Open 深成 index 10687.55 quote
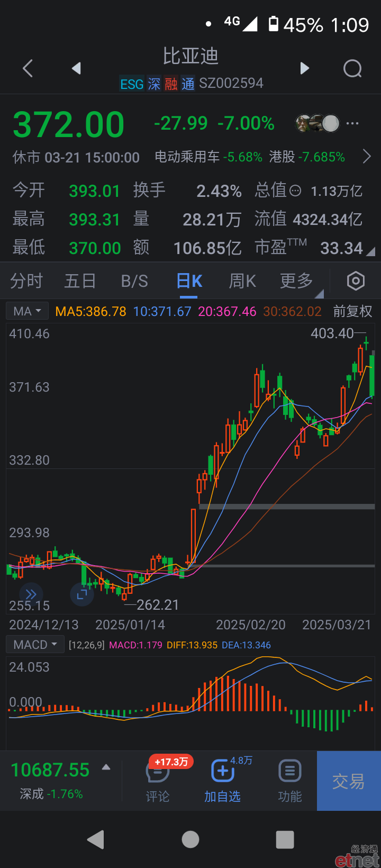Screen dimensions: 381x868 tap(50, 780)
